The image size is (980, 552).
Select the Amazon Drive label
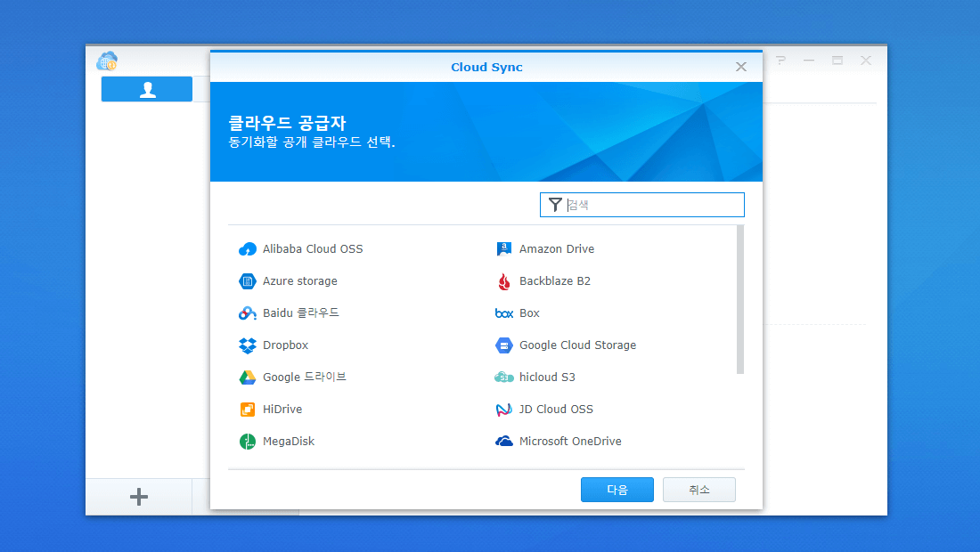pos(557,249)
